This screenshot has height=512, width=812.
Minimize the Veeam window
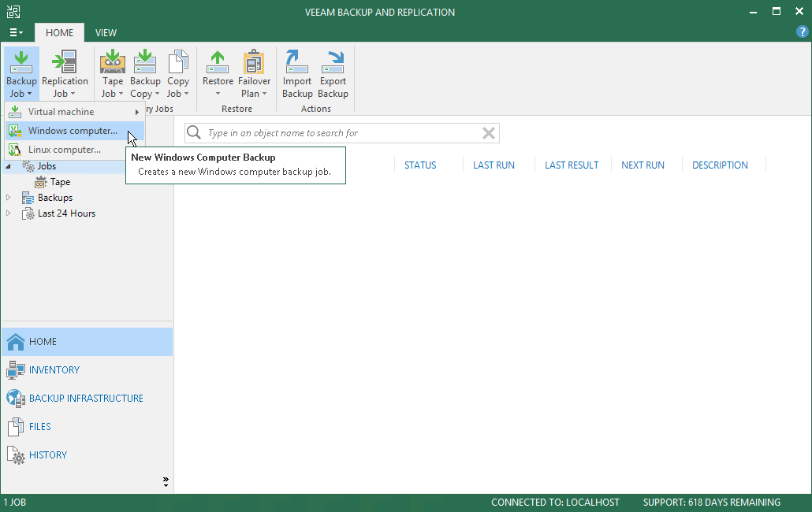pyautogui.click(x=753, y=11)
